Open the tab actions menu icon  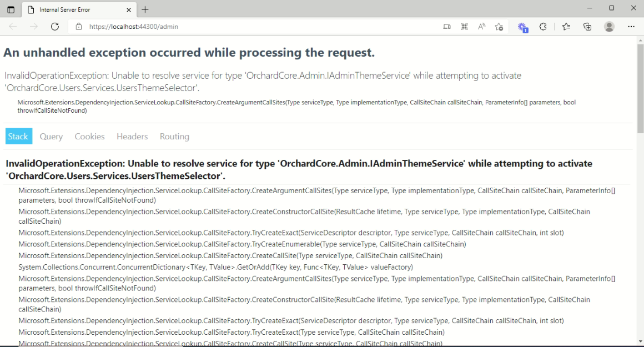tap(11, 9)
